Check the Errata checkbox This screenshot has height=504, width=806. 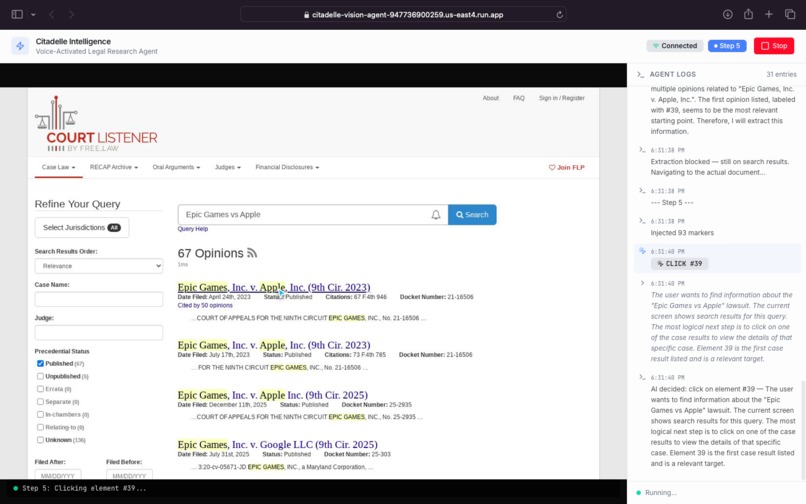(x=40, y=389)
